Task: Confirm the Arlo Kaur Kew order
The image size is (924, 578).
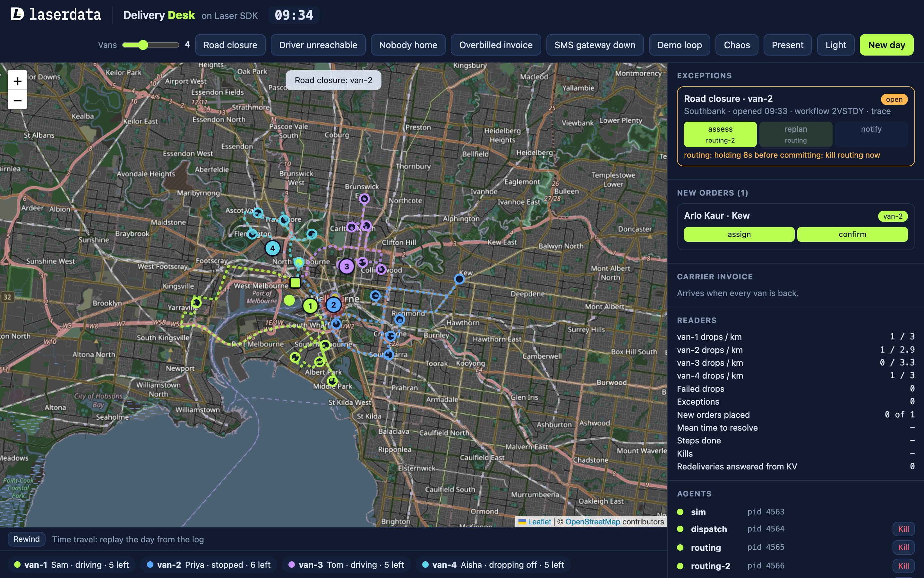Action: tap(852, 234)
